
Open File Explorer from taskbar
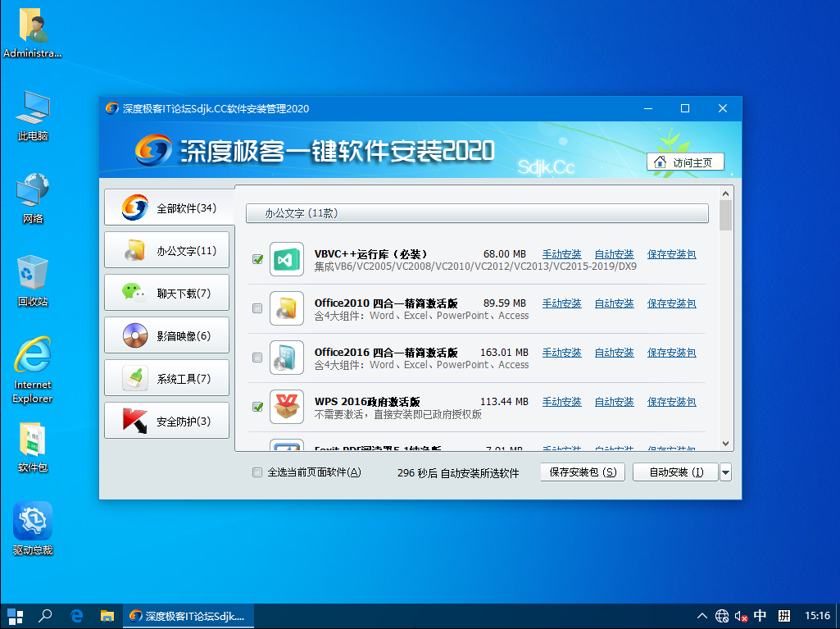(107, 616)
